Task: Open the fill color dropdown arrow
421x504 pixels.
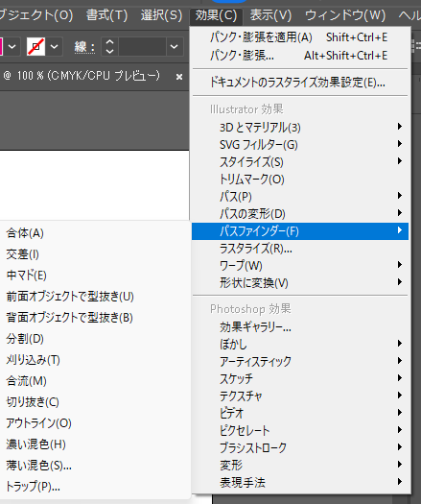Action: click(12, 47)
